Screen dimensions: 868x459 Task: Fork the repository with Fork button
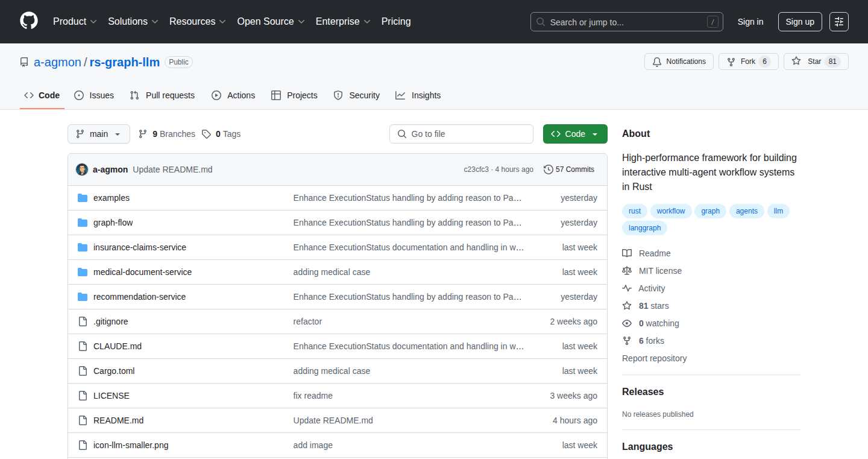tap(749, 62)
